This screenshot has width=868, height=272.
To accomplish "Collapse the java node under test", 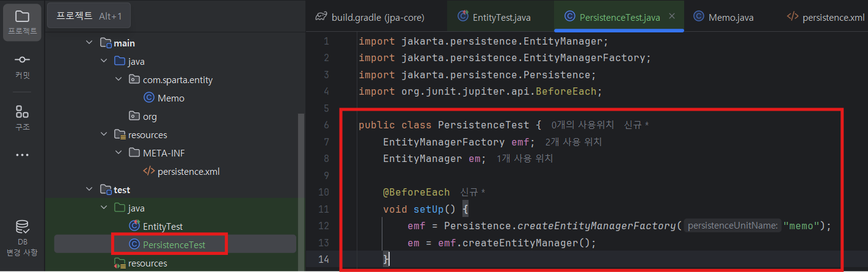I will click(x=104, y=208).
